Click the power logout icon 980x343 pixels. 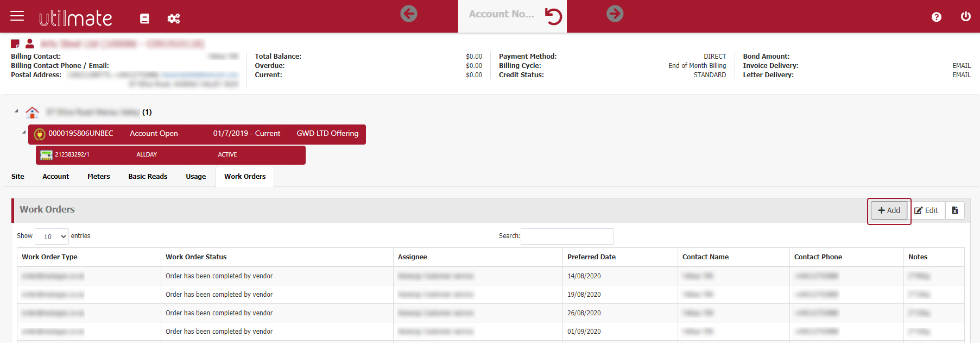(x=965, y=17)
